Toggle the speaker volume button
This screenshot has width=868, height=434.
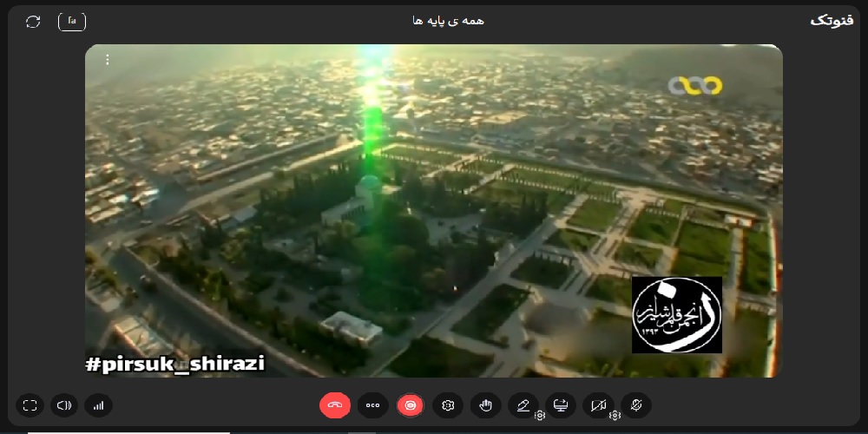64,405
